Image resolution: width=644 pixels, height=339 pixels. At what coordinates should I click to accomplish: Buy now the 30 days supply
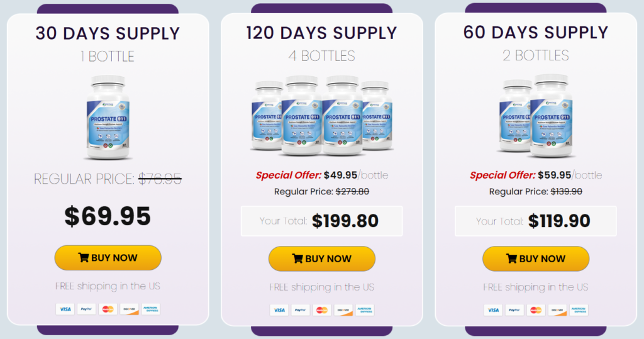[x=108, y=258]
